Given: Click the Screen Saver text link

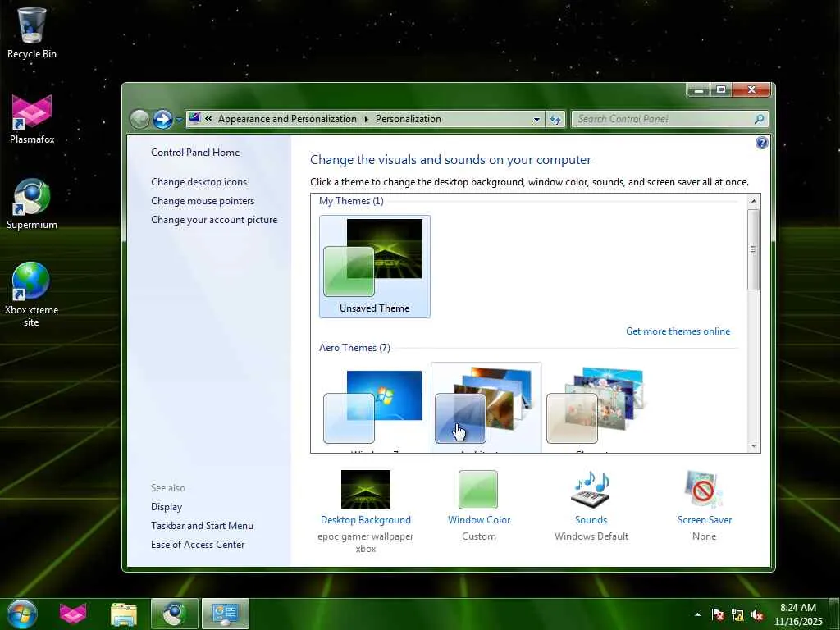Looking at the screenshot, I should (x=704, y=519).
